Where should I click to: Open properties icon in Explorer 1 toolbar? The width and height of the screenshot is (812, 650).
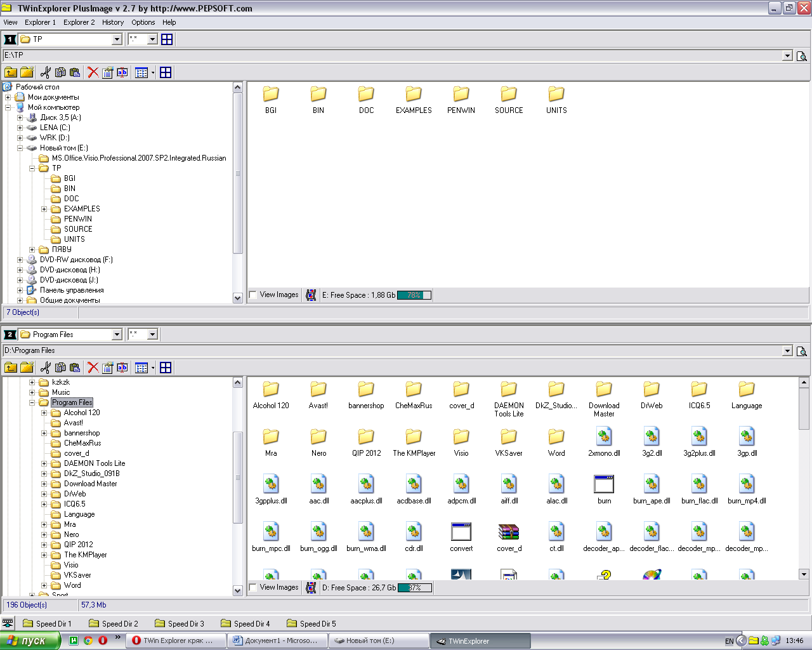107,72
